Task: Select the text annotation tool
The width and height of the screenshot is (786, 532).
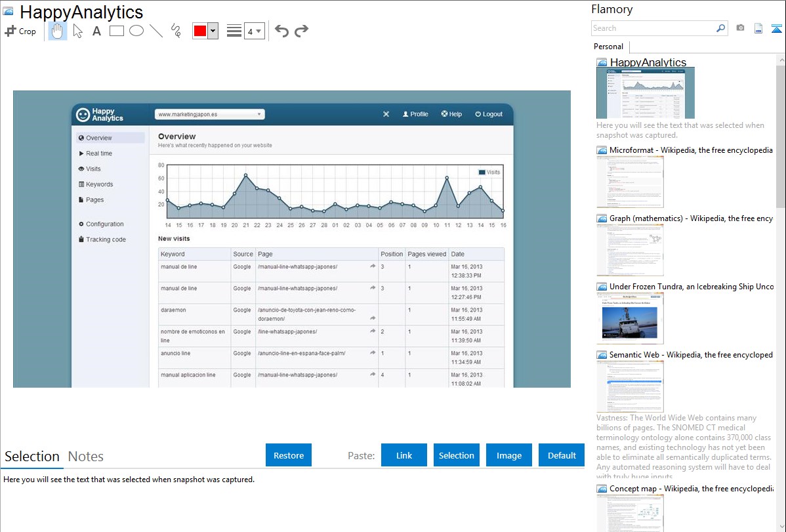Action: tap(96, 31)
